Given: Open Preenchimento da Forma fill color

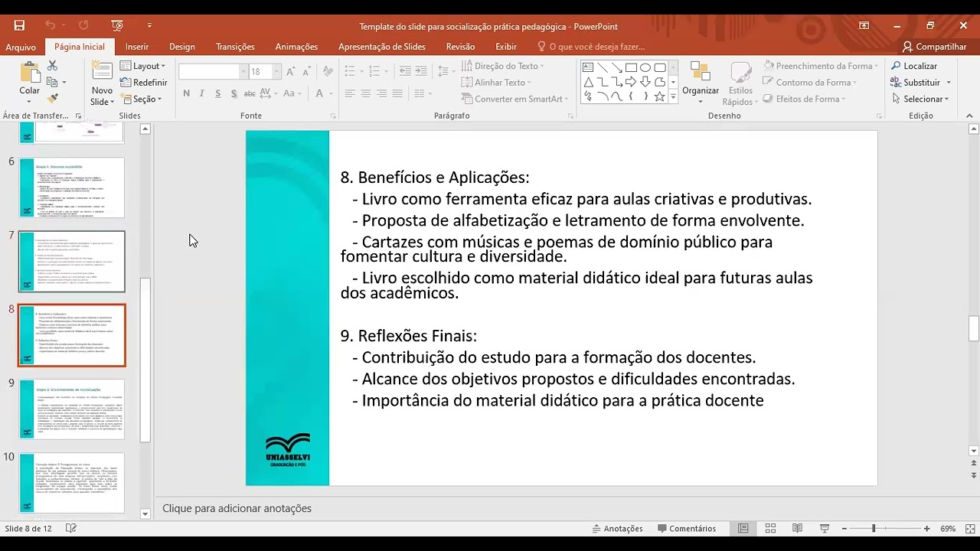Looking at the screenshot, I should 820,66.
